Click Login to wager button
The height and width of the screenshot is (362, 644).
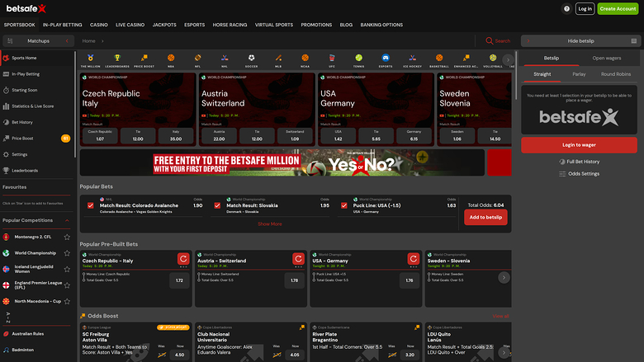tap(579, 145)
